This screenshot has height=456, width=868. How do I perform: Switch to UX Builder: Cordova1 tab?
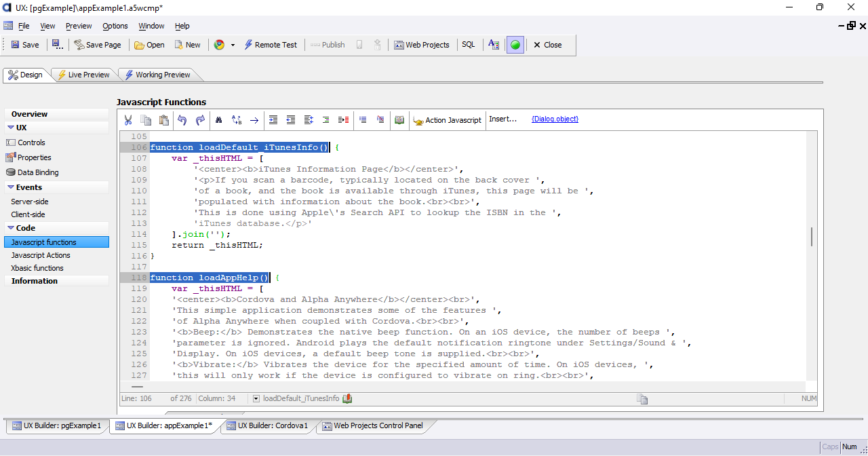(x=268, y=426)
